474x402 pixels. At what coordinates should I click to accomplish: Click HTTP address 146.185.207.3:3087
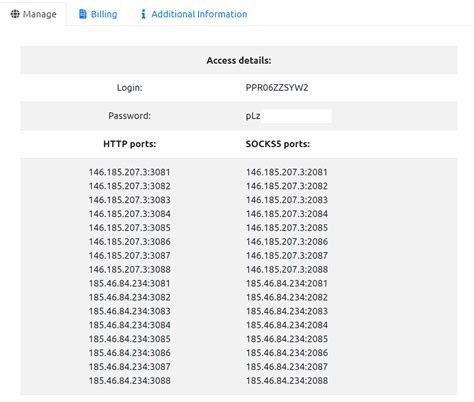point(130,256)
